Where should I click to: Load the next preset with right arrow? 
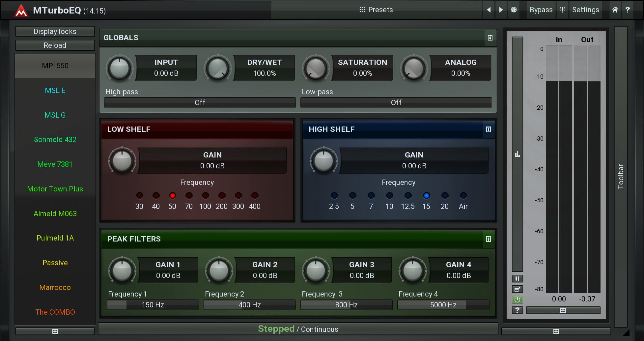coord(501,10)
